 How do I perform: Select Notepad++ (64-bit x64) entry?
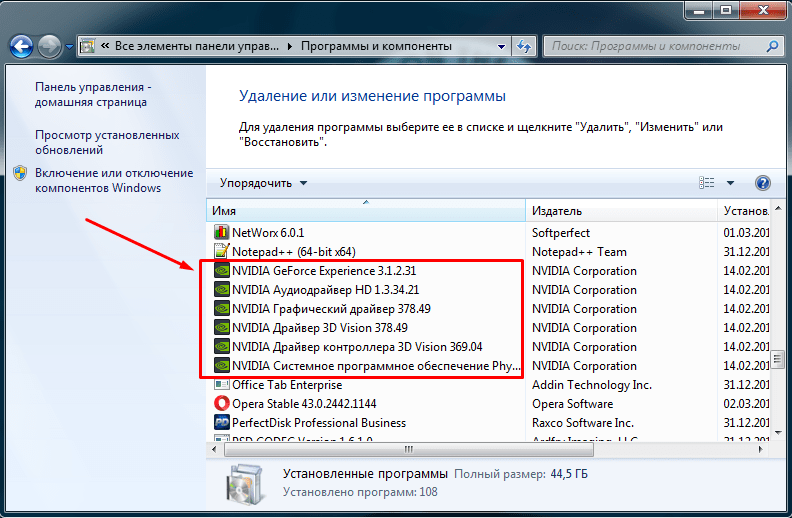[293, 251]
